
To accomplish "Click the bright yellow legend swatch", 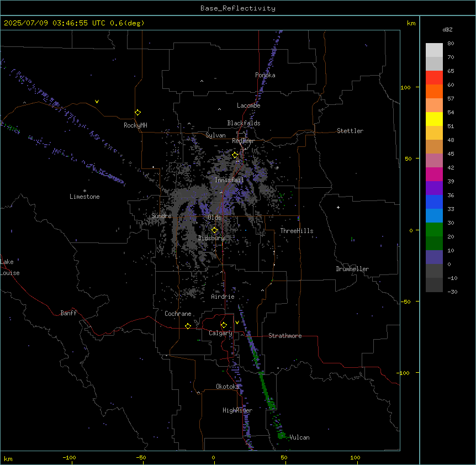I will click(434, 119).
